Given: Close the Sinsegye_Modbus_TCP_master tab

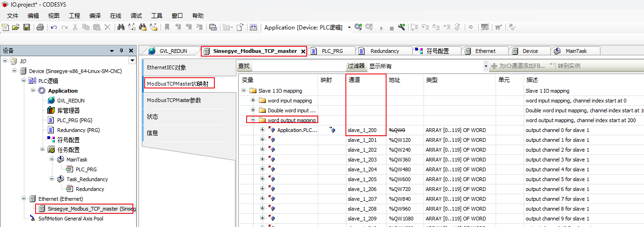Looking at the screenshot, I should [303, 51].
